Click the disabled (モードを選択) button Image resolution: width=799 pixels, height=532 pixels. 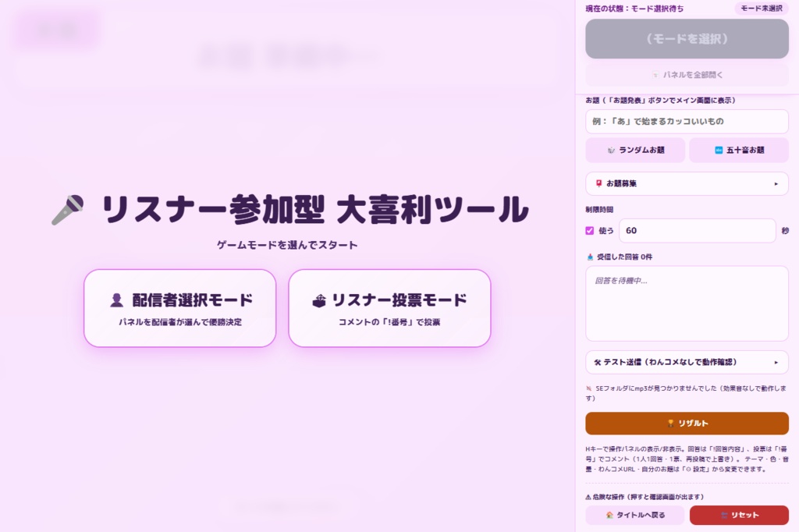(x=687, y=39)
